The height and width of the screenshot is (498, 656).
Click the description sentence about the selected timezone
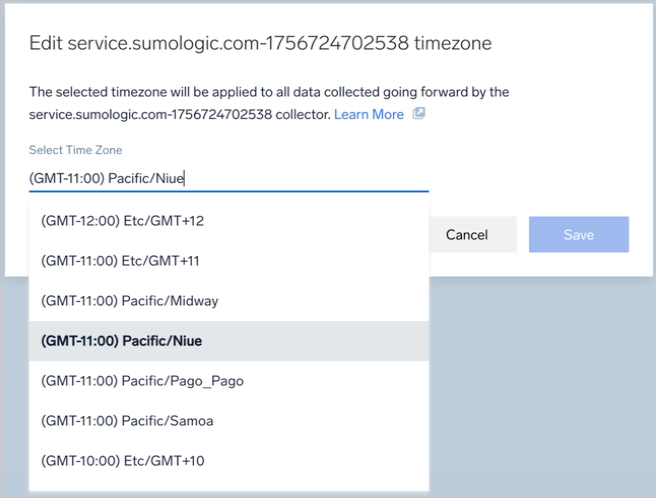click(x=268, y=92)
